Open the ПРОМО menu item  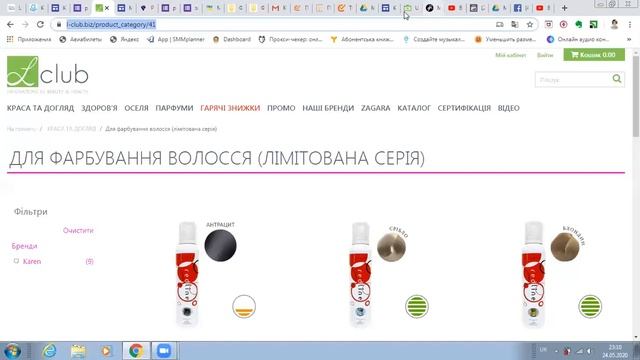[x=281, y=108]
